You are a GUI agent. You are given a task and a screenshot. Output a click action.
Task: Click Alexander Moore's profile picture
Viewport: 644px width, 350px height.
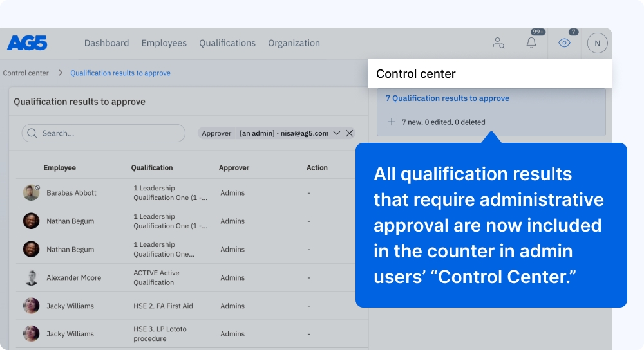pyautogui.click(x=31, y=277)
